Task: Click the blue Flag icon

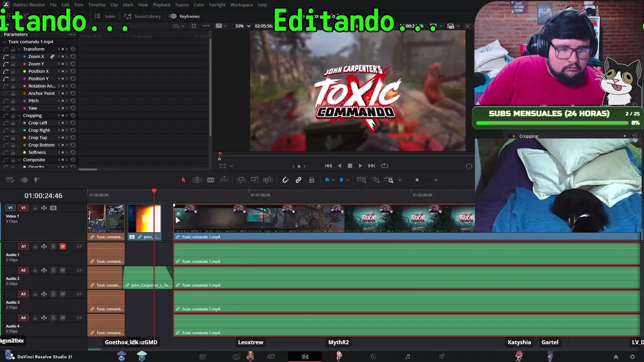Action: [327, 180]
